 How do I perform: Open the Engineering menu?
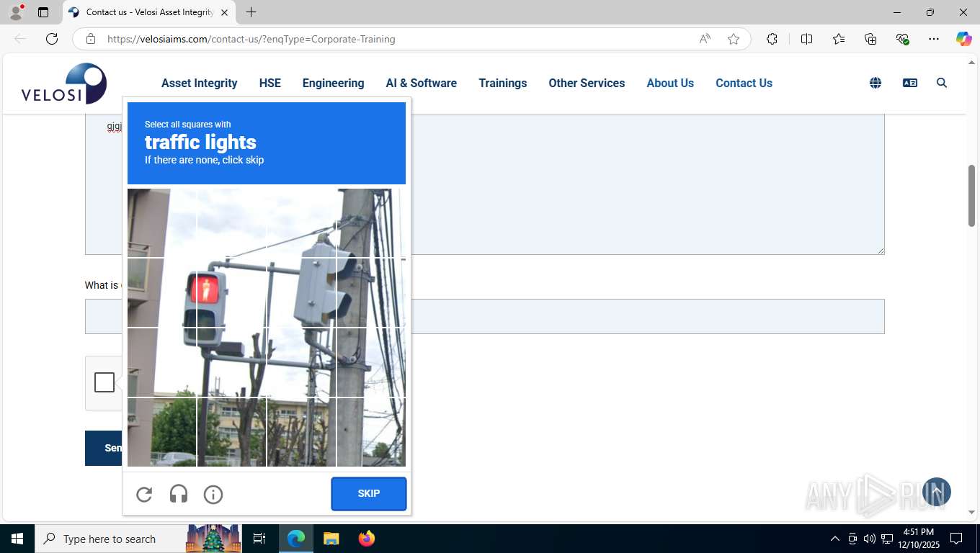333,83
